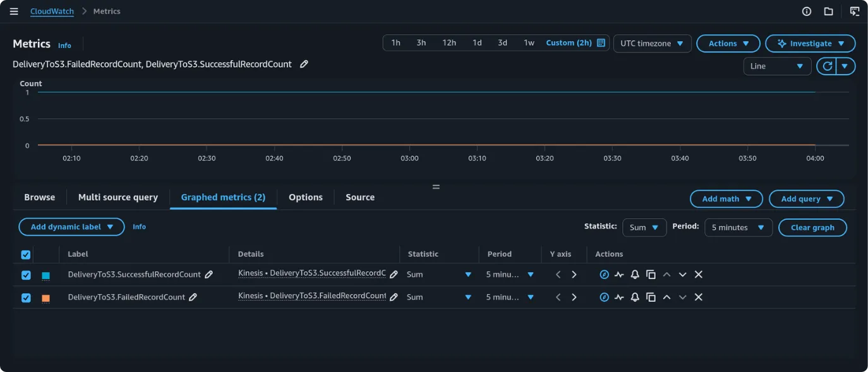868x372 pixels.
Task: Move FailedRecordCount row up
Action: pyautogui.click(x=666, y=297)
